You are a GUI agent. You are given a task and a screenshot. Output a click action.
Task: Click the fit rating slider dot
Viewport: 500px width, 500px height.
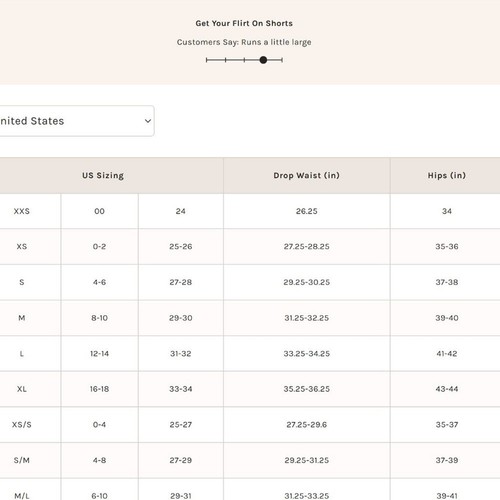263,60
